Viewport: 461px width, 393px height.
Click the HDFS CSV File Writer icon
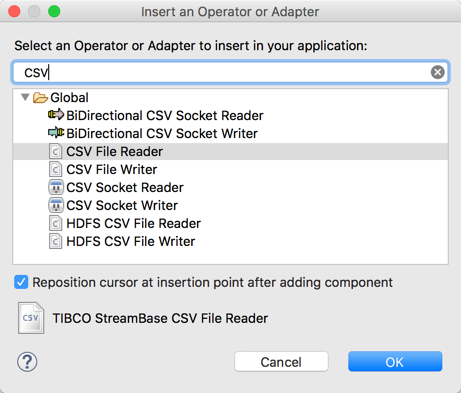pyautogui.click(x=55, y=241)
